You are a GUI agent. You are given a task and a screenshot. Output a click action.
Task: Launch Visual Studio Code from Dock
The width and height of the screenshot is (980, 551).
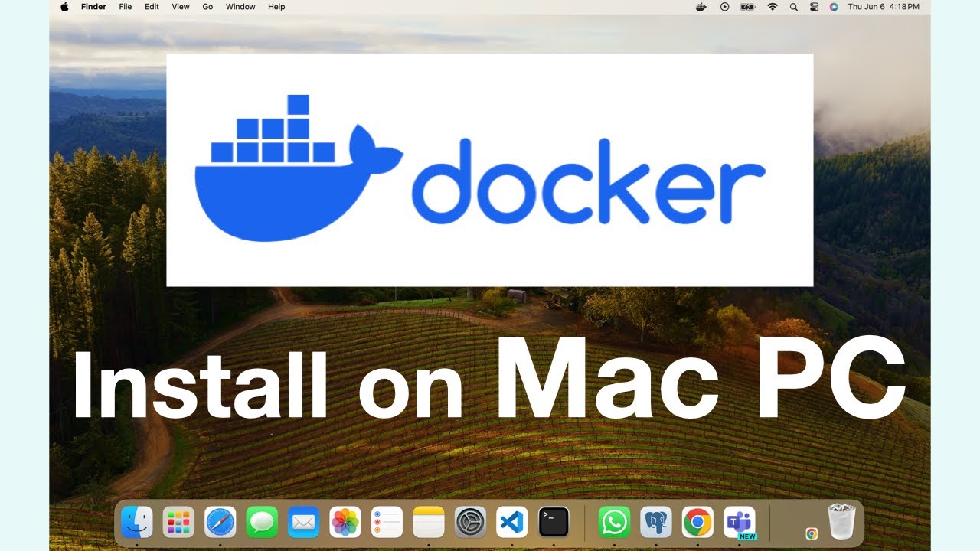tap(511, 523)
